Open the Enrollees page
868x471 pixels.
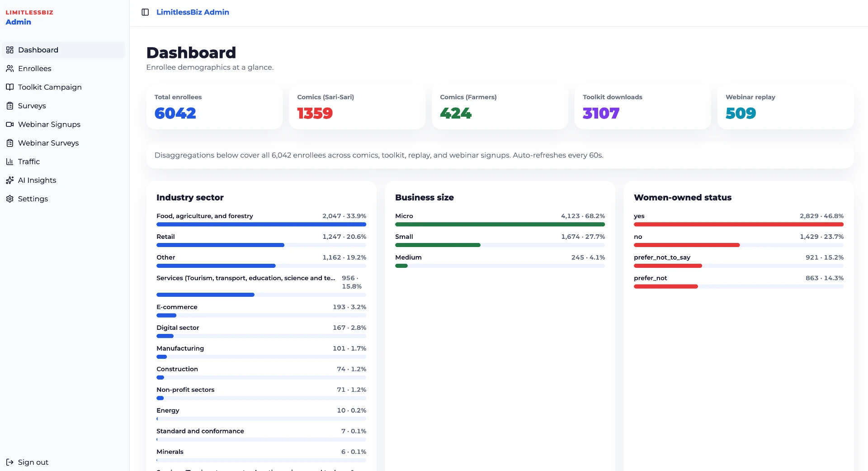click(63, 68)
